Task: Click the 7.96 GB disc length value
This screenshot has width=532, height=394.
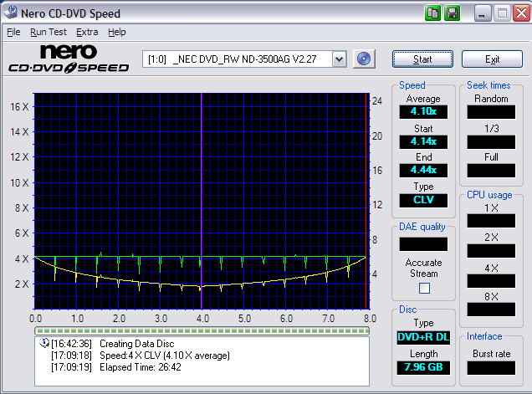Action: pyautogui.click(x=423, y=367)
